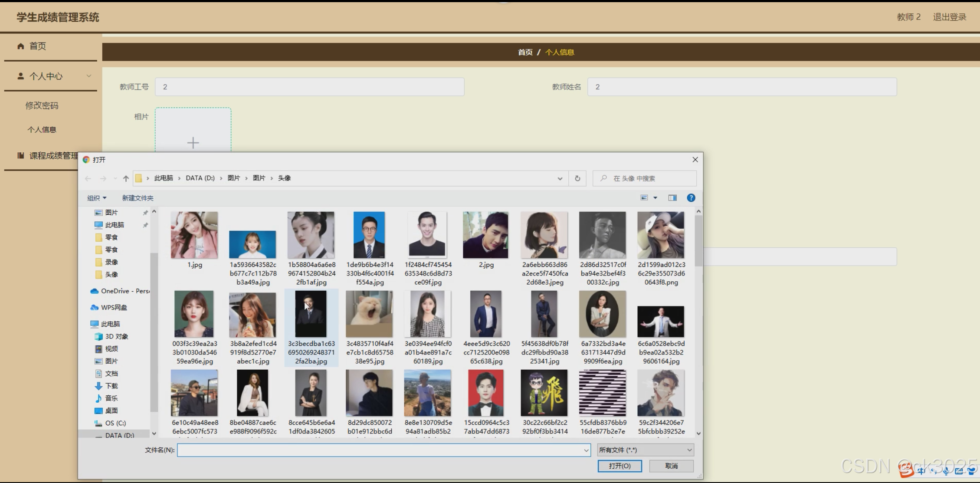Select the 课程成绩管理 sidebar menu
The width and height of the screenshot is (980, 483).
pyautogui.click(x=48, y=156)
